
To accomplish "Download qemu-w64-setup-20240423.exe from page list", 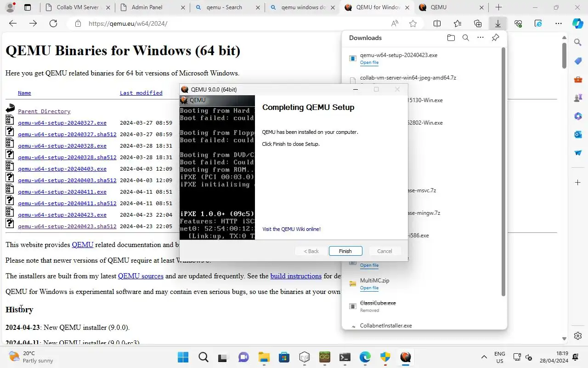I will pos(62,215).
